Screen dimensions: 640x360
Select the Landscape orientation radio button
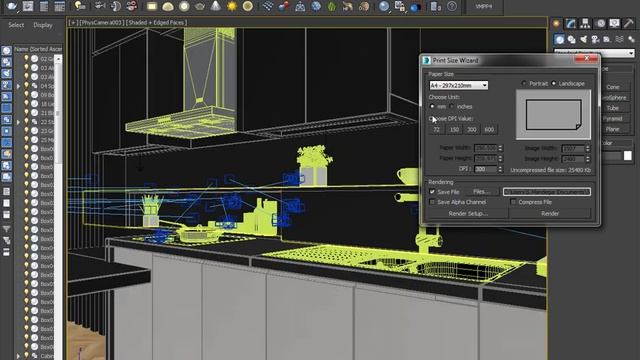553,83
